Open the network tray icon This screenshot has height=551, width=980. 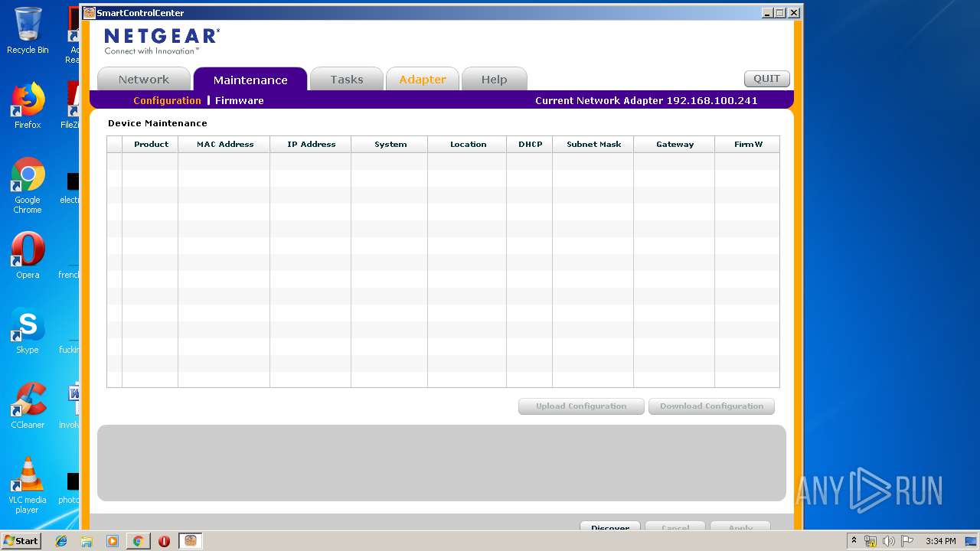tap(871, 541)
